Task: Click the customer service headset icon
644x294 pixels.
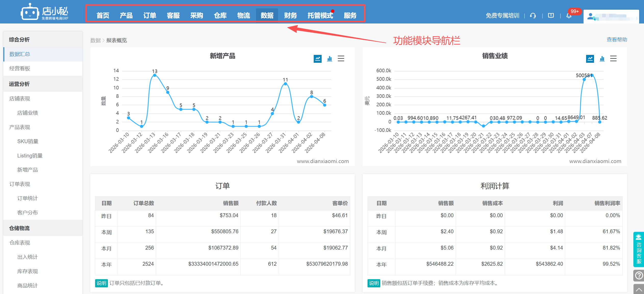Action: pos(533,16)
